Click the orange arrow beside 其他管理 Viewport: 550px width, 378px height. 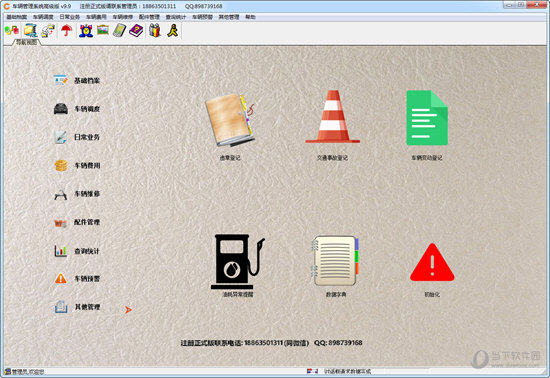point(128,310)
